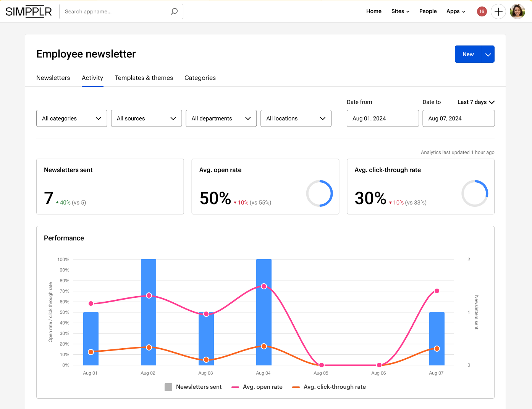Click the search magnifier icon

pyautogui.click(x=174, y=11)
